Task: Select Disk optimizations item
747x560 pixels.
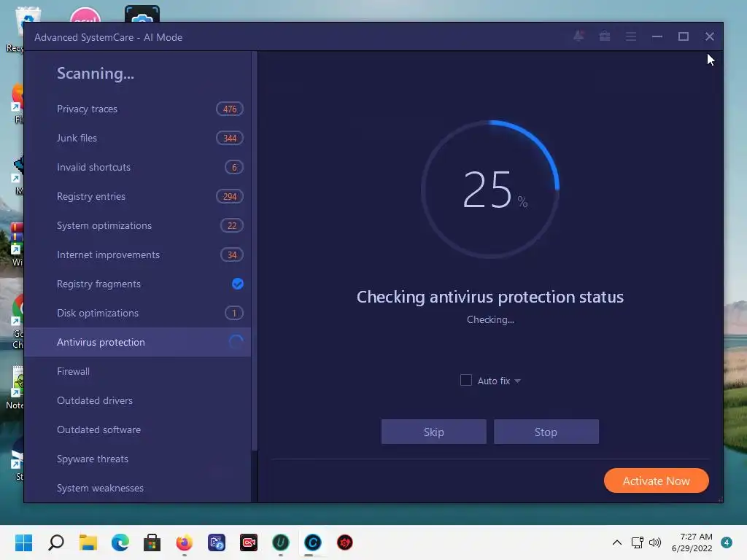Action: (137, 313)
